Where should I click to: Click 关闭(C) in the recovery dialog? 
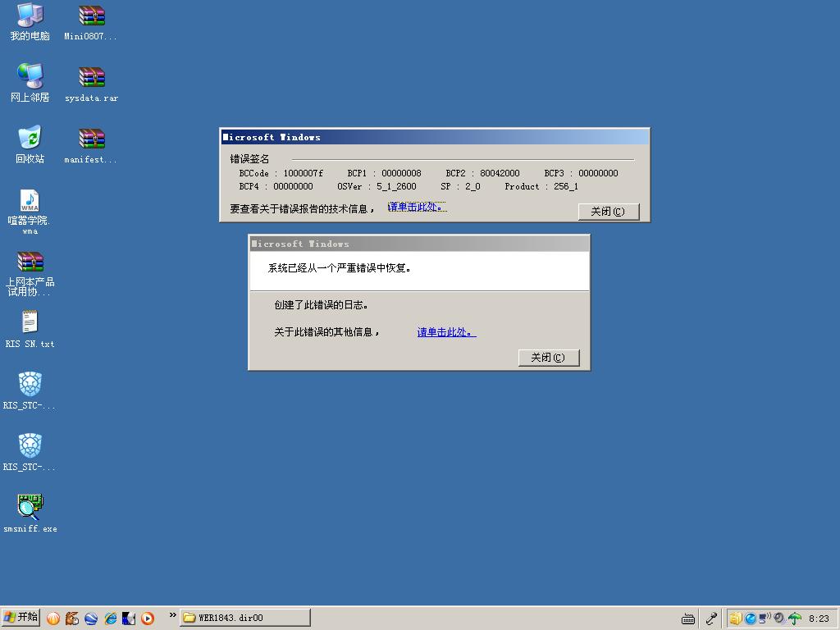tap(549, 358)
